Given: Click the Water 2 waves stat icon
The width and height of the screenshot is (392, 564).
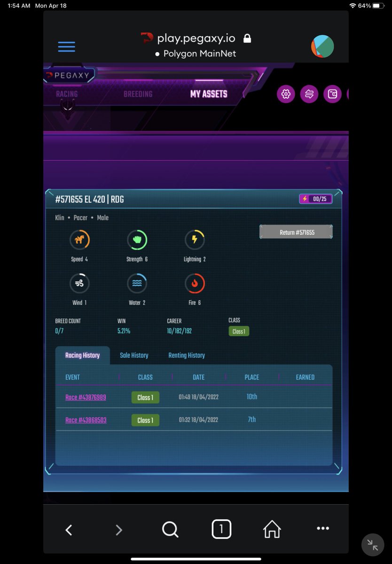Looking at the screenshot, I should point(137,283).
